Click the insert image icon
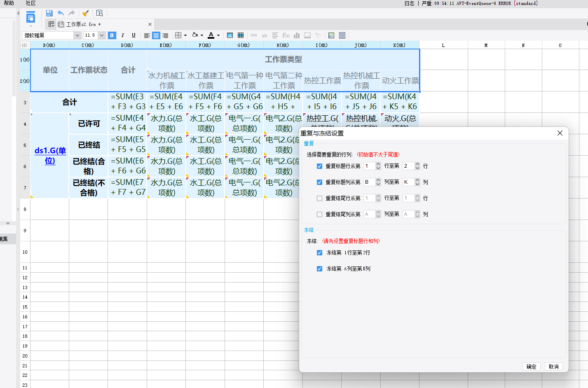This screenshot has width=588, height=388. coord(307,35)
